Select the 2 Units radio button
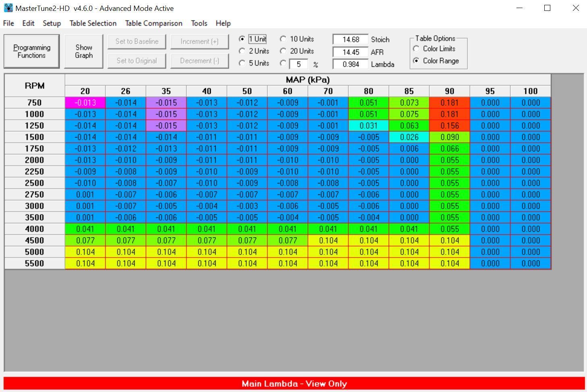The image size is (587, 392). point(242,51)
